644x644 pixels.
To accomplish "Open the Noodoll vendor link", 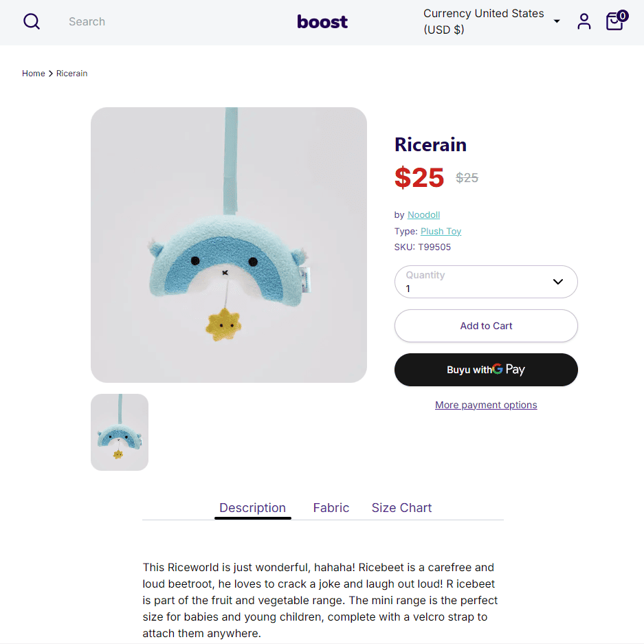I will (423, 215).
